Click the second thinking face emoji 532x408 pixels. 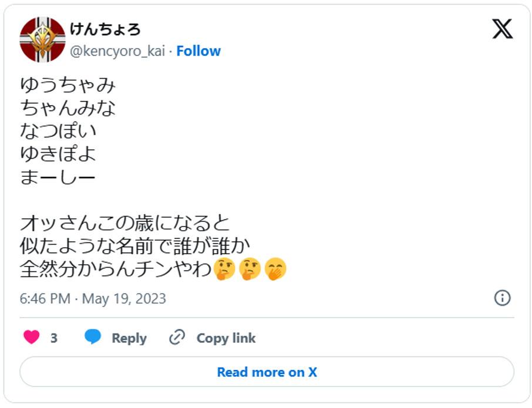click(250, 269)
